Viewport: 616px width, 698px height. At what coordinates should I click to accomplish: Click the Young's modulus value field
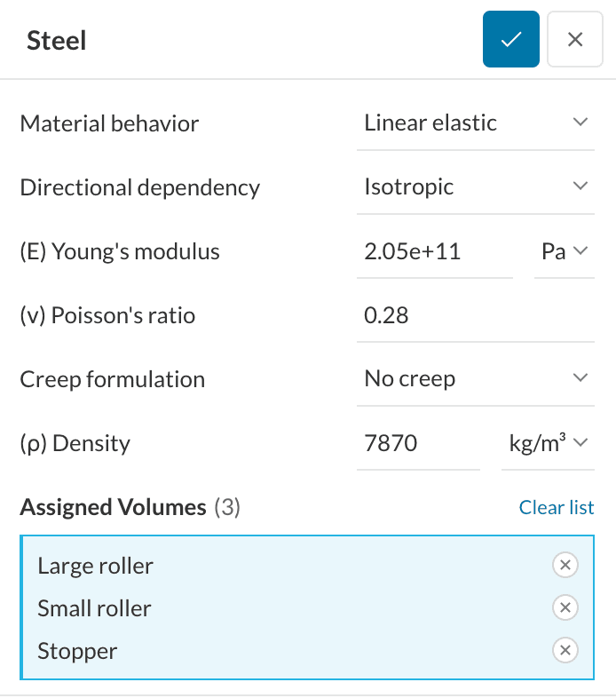pyautogui.click(x=434, y=251)
